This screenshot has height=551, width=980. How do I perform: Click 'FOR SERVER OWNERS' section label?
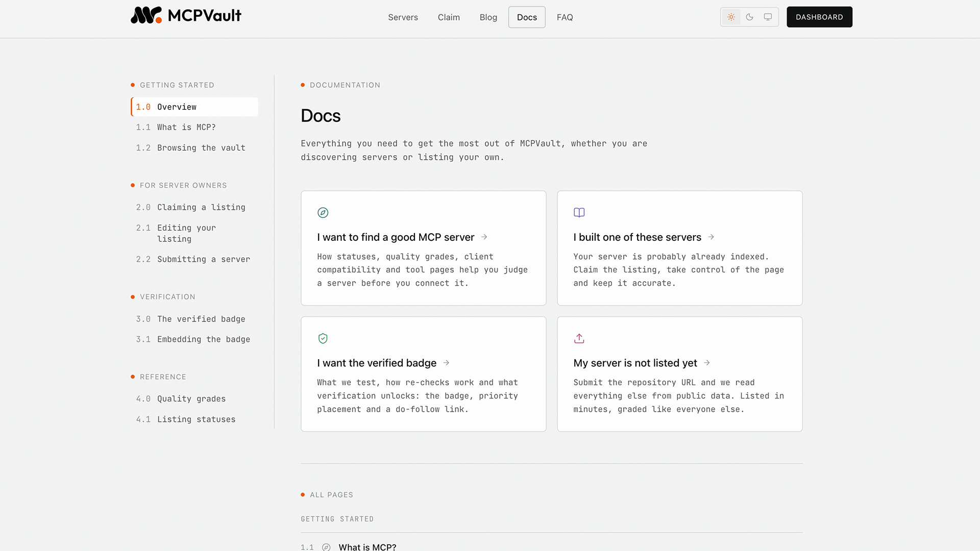click(x=183, y=186)
